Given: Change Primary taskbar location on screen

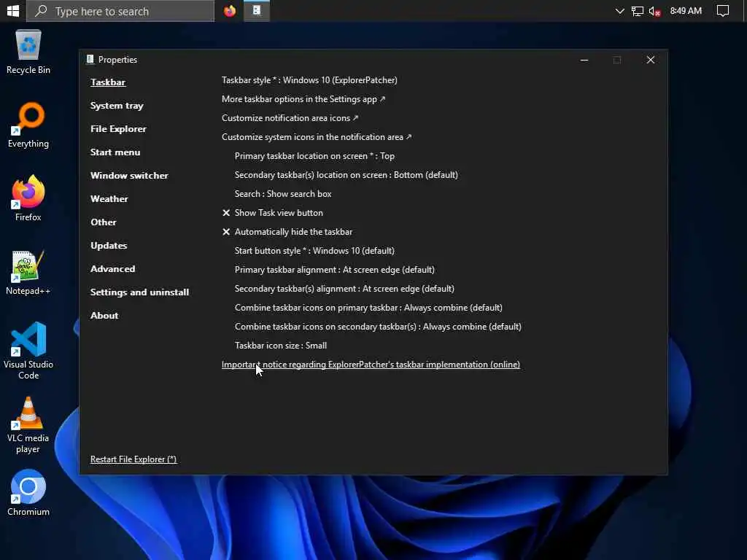Looking at the screenshot, I should (314, 156).
